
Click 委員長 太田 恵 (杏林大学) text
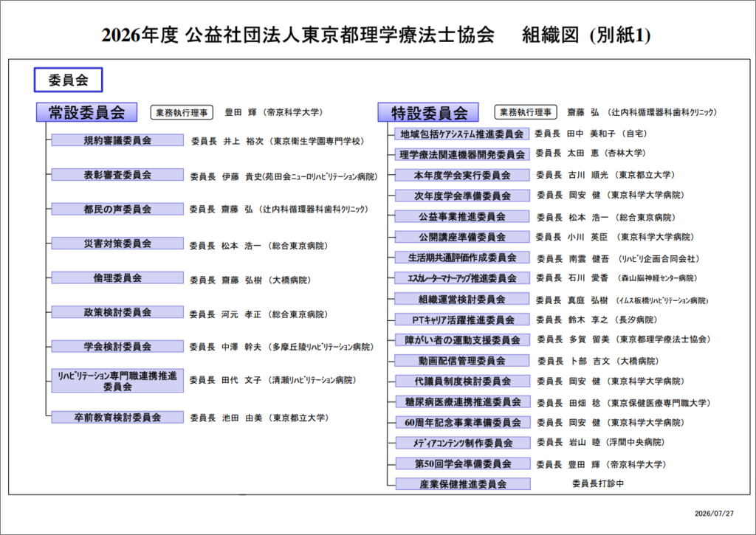coord(591,153)
